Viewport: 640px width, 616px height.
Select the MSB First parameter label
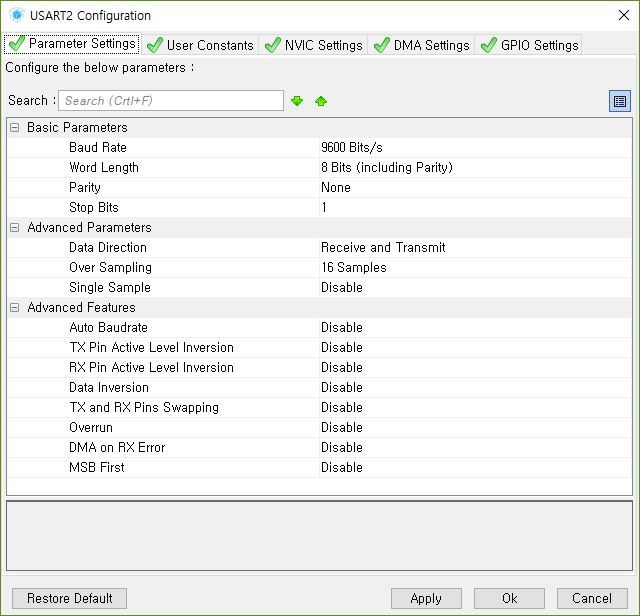click(x=96, y=467)
